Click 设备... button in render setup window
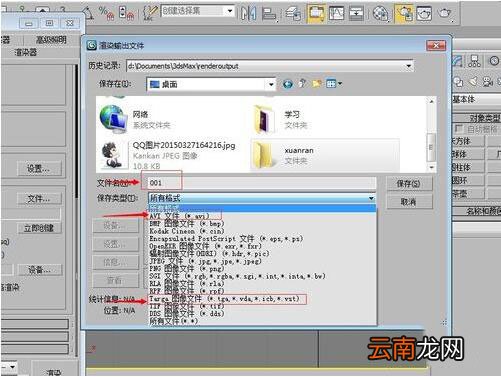Screen dimensions: 501x377 pyautogui.click(x=39, y=270)
